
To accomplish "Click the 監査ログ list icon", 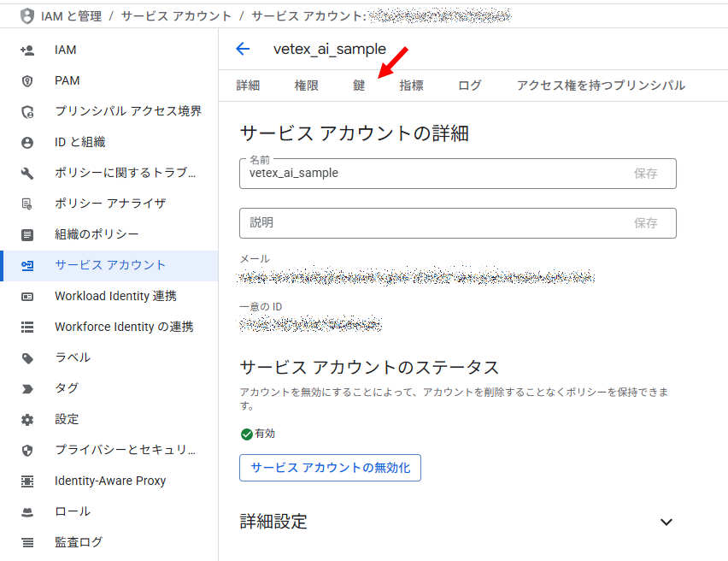I will [27, 543].
